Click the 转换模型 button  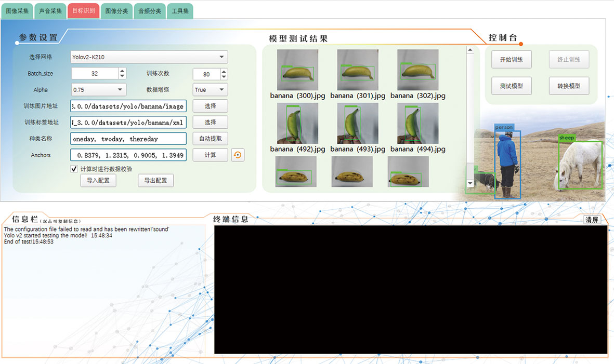pos(569,86)
